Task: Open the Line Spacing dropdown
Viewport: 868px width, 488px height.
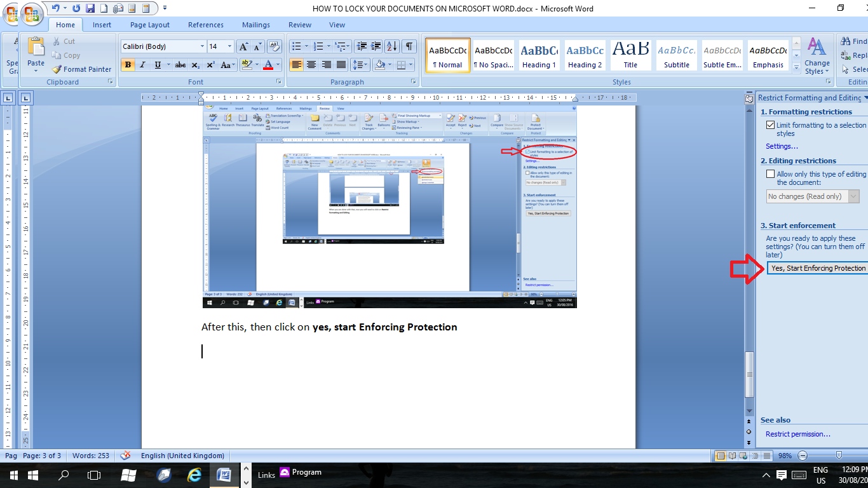Action: click(360, 65)
